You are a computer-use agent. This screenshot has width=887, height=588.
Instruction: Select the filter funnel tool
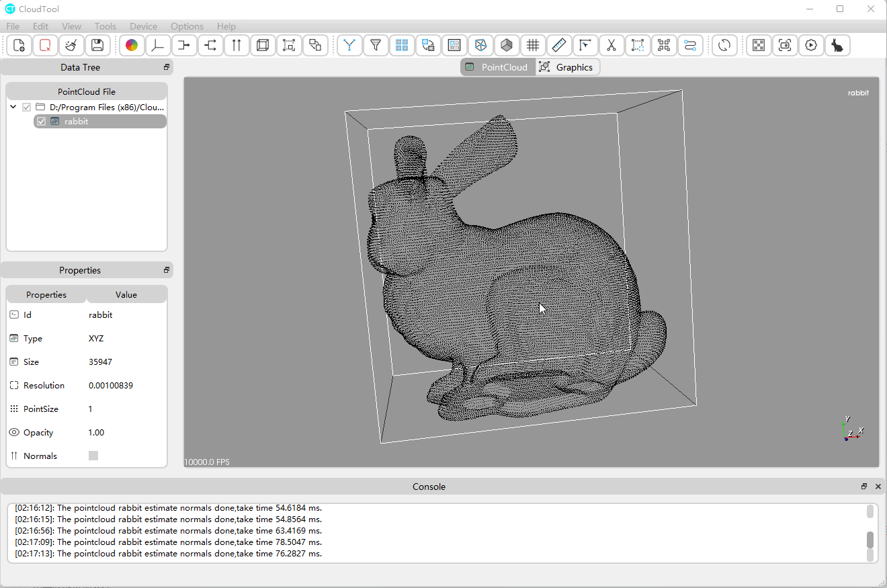[376, 46]
